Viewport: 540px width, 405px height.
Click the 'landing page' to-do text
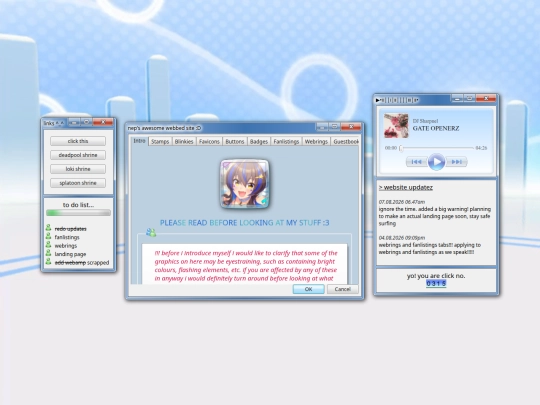coord(70,254)
